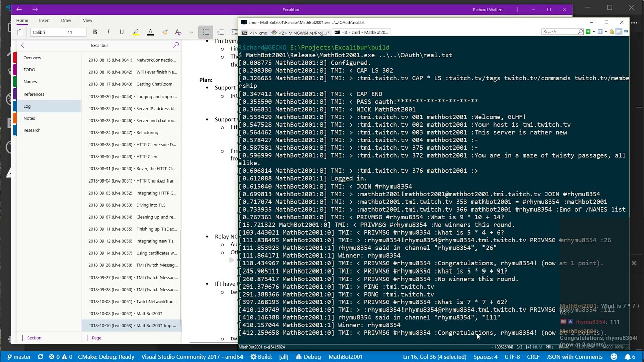This screenshot has width=644, height=362.
Task: Select kit Visual Studio Community 2017 - amd64
Action: [x=192, y=357]
